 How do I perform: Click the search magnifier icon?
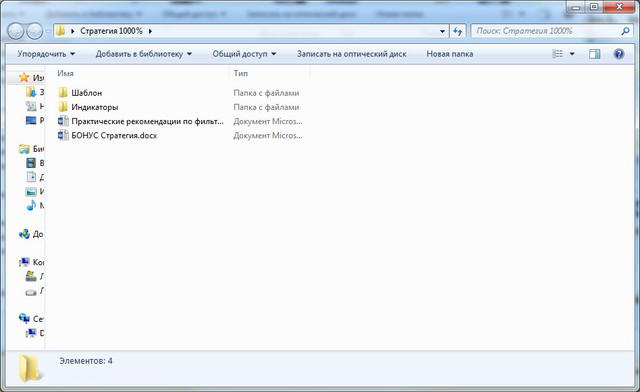pyautogui.click(x=625, y=31)
